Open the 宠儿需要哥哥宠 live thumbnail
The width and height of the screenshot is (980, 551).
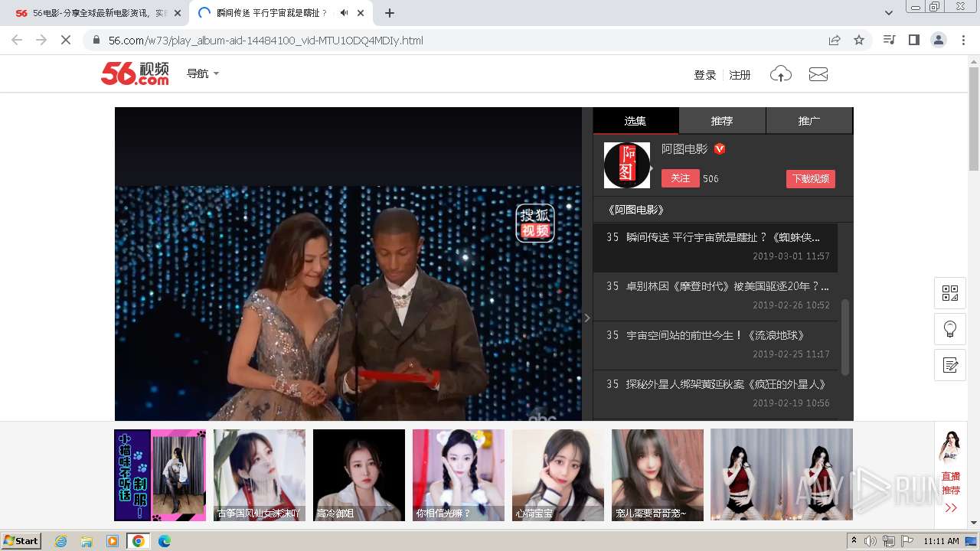coord(658,475)
